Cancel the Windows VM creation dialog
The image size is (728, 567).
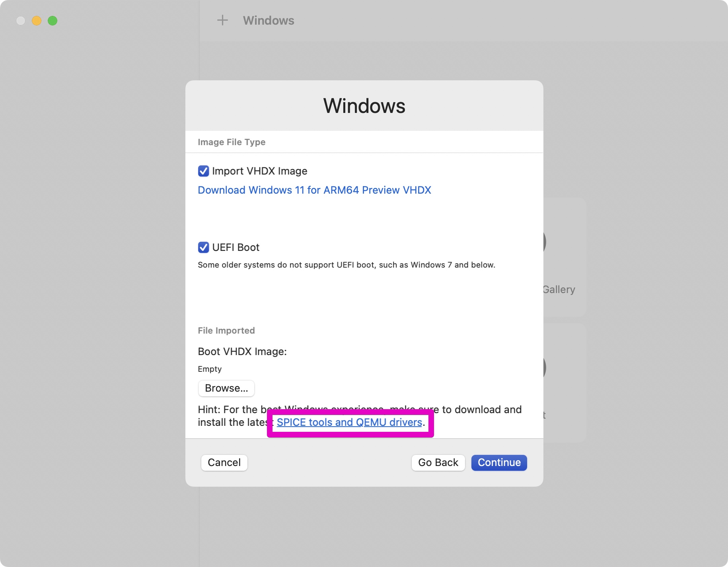[224, 462]
